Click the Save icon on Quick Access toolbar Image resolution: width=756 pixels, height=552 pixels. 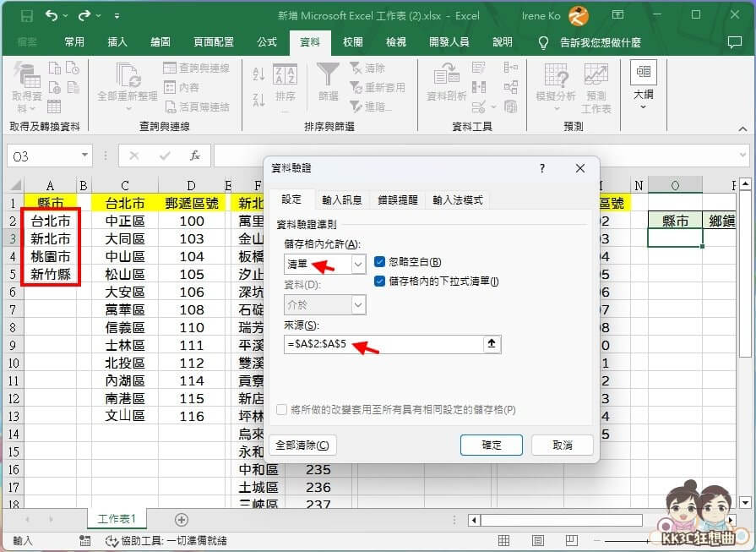[x=28, y=15]
